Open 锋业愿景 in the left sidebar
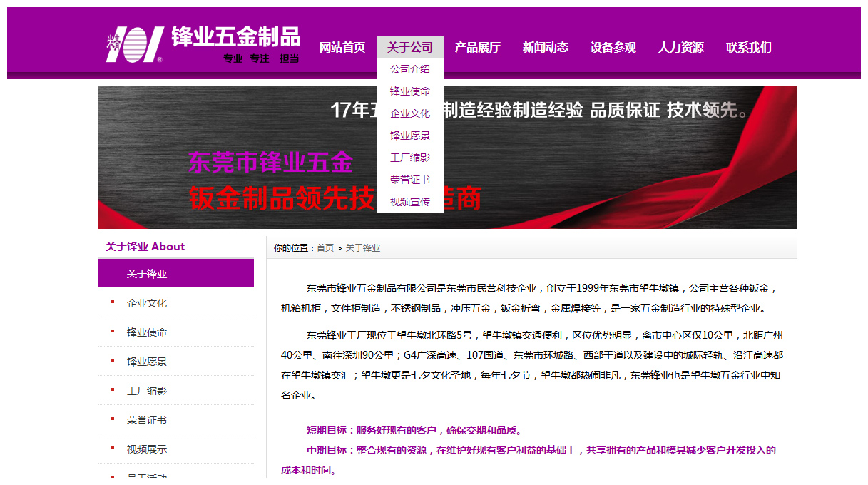Image resolution: width=868 pixels, height=485 pixels. 147,362
